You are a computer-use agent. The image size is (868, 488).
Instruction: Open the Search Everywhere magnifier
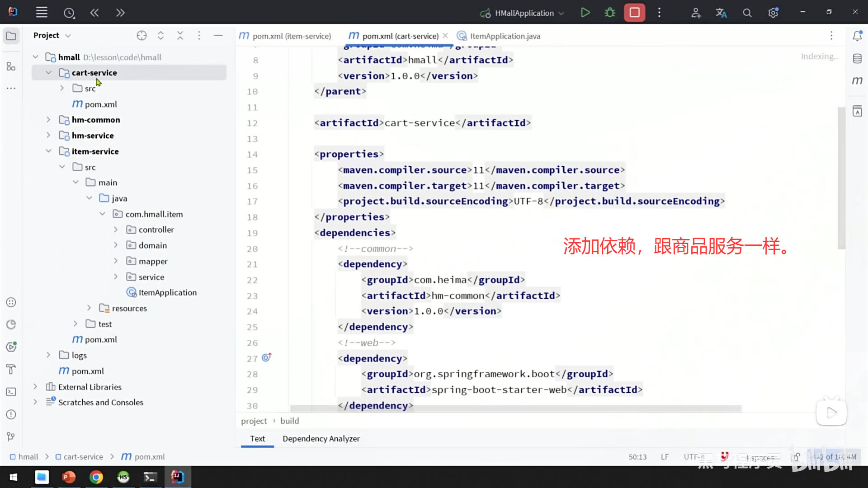tap(747, 13)
